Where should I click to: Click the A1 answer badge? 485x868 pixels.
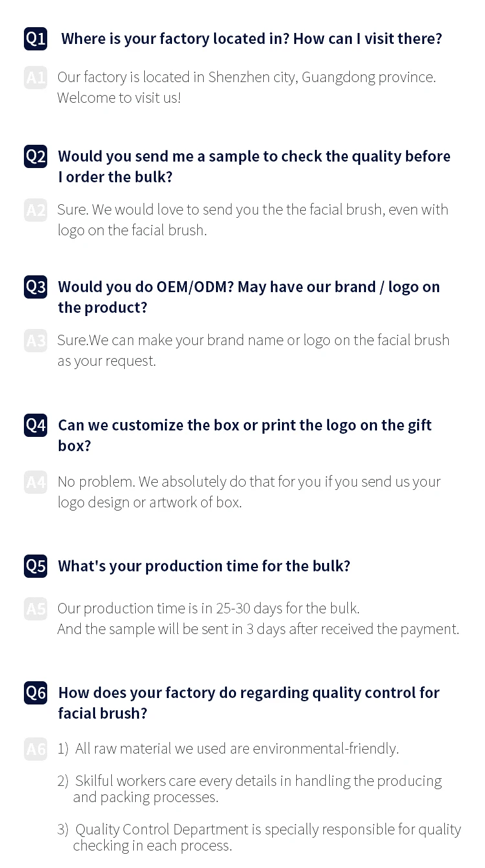coord(36,78)
